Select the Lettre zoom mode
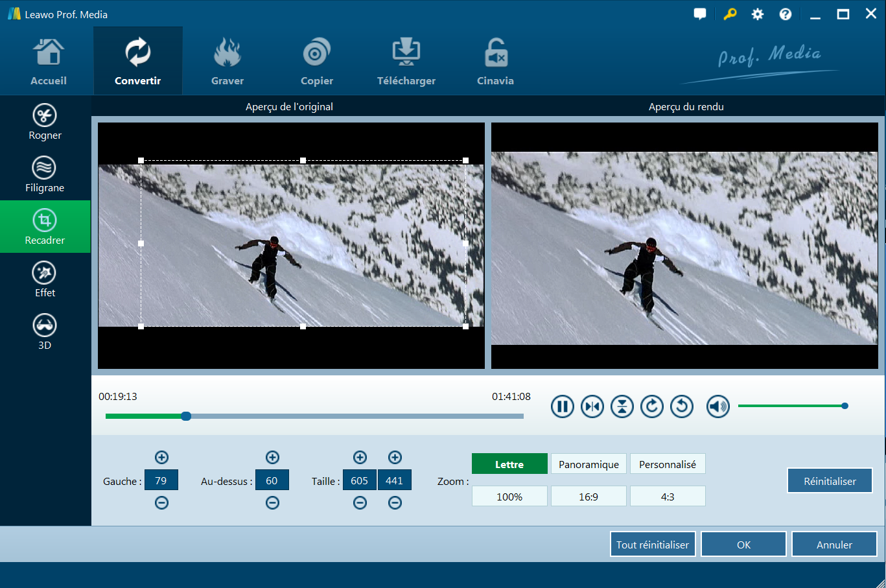886x588 pixels. [509, 464]
